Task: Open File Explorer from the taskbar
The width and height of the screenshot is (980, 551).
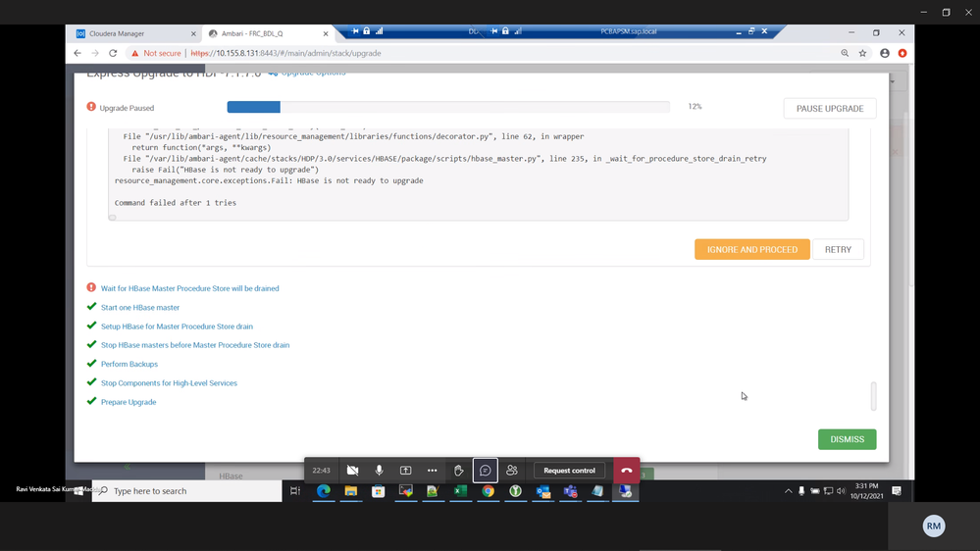Action: point(350,491)
